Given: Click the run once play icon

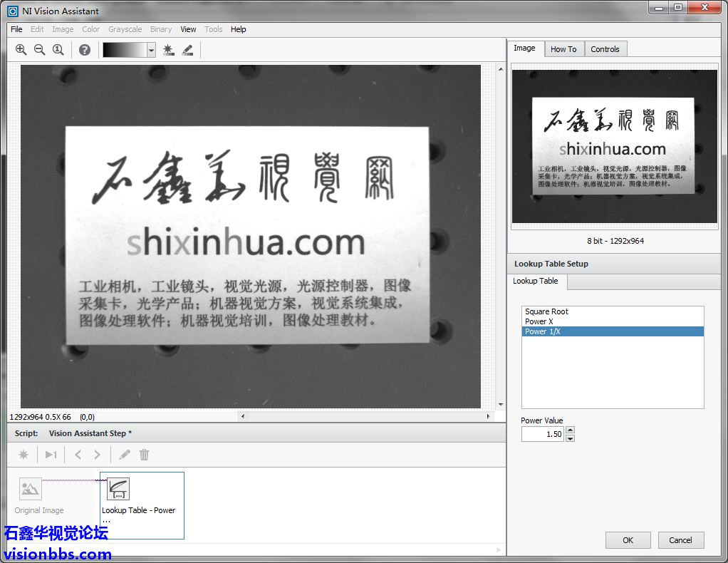Looking at the screenshot, I should click(51, 455).
